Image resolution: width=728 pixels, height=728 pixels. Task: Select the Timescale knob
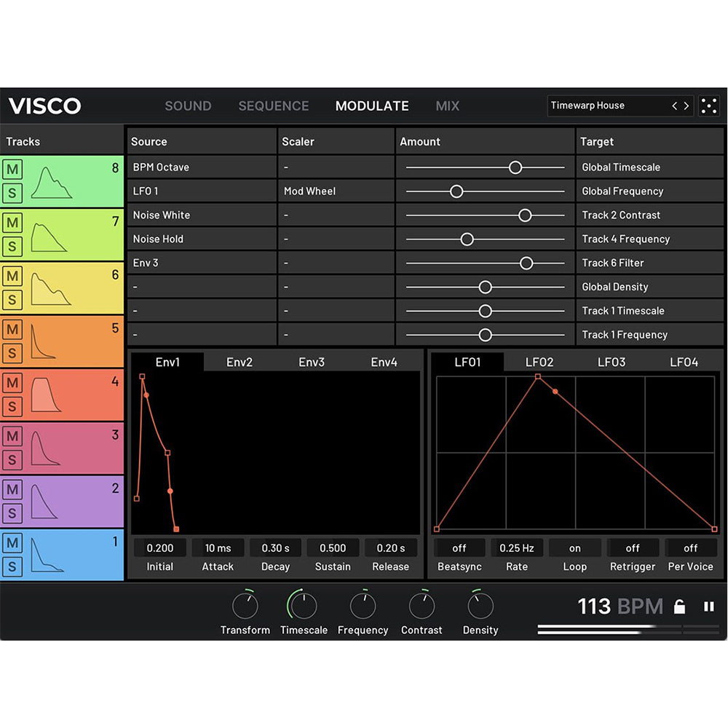[x=304, y=605]
